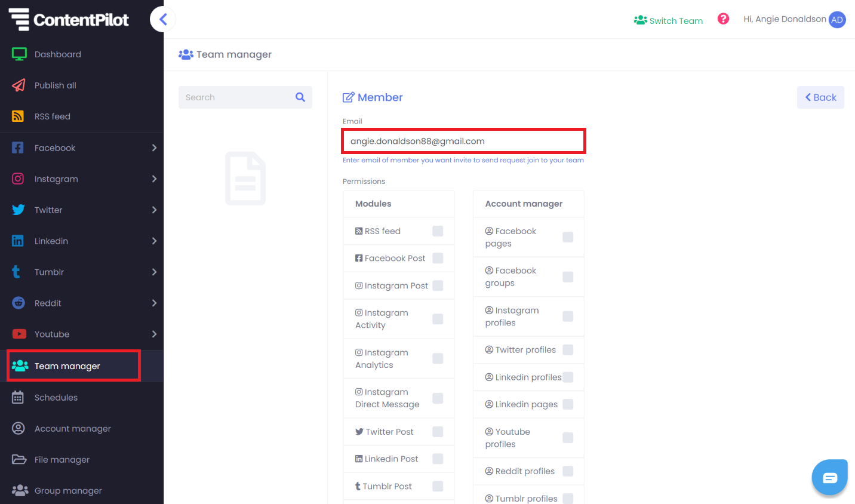Click the Member edit pencil icon

349,97
